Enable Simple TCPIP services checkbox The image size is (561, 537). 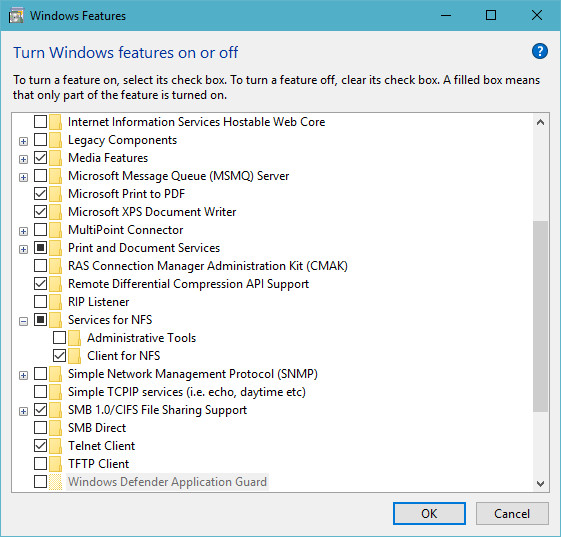40,391
